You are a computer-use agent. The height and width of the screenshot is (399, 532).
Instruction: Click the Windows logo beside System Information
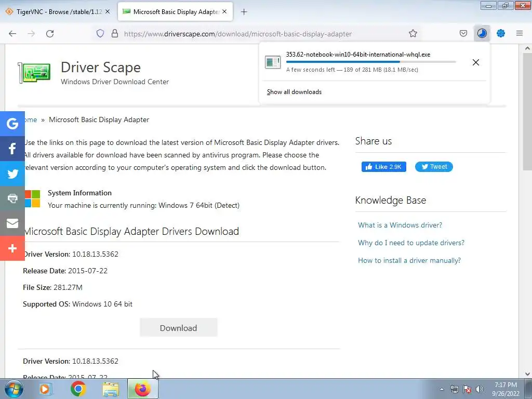point(32,198)
